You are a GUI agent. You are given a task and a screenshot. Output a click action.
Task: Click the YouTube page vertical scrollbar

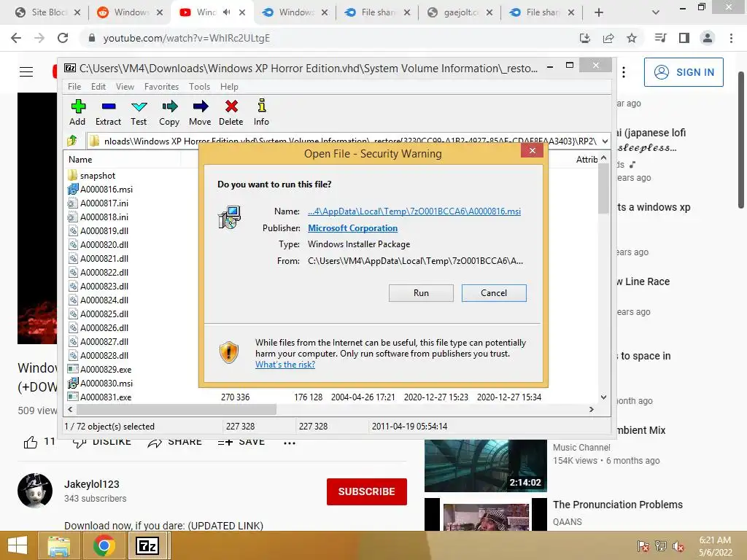[741, 139]
